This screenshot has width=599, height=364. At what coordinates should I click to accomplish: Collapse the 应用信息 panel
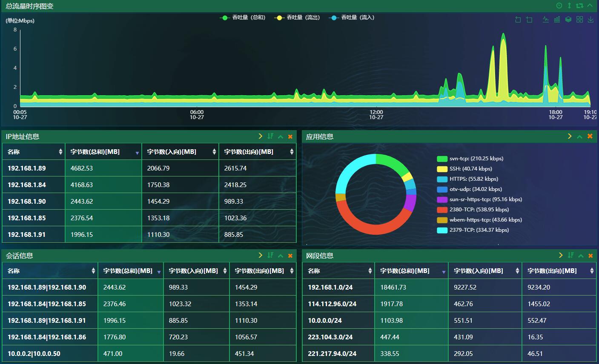coord(579,136)
